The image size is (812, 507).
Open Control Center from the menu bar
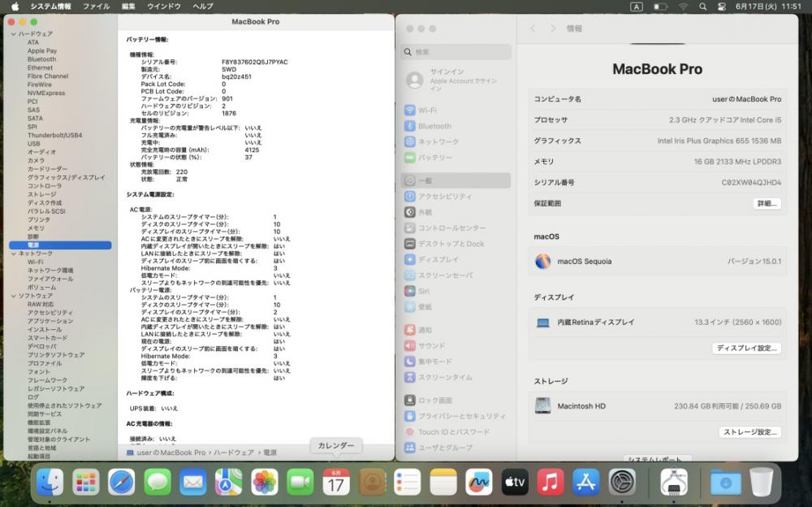click(721, 6)
